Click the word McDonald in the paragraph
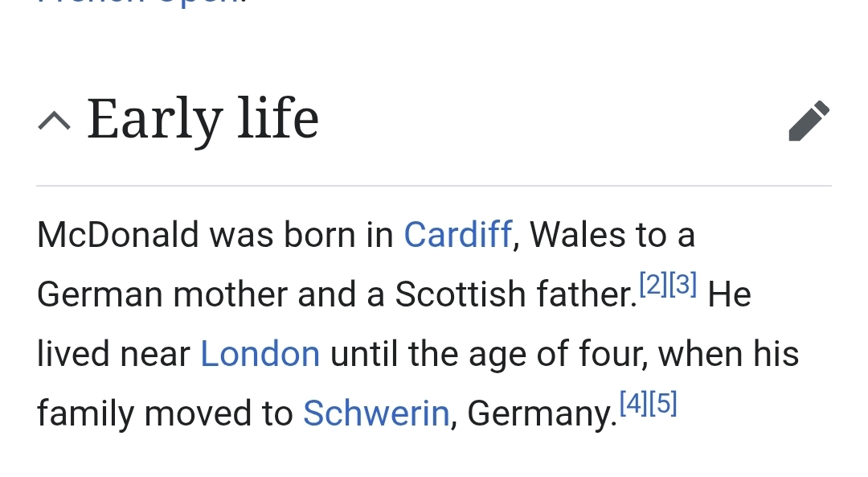This screenshot has width=868, height=477. 118,234
